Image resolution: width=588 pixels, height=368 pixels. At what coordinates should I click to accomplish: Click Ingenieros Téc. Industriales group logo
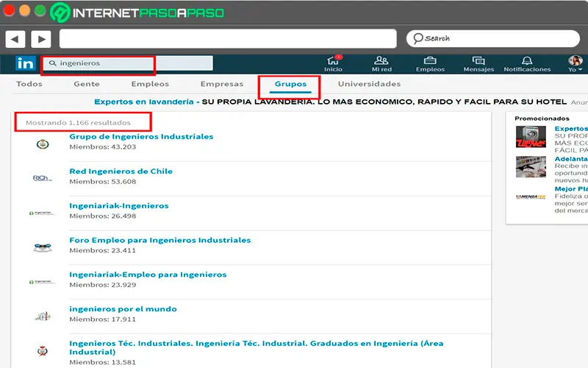coord(43,351)
